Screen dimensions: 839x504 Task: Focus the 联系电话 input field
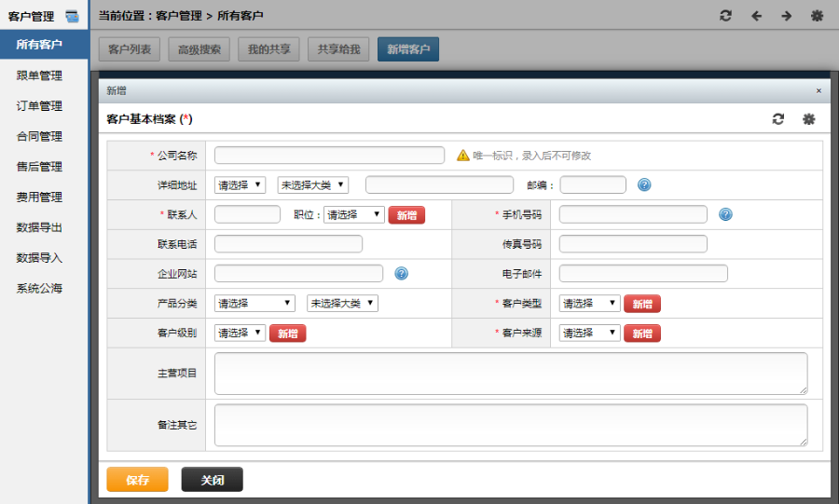pos(288,244)
